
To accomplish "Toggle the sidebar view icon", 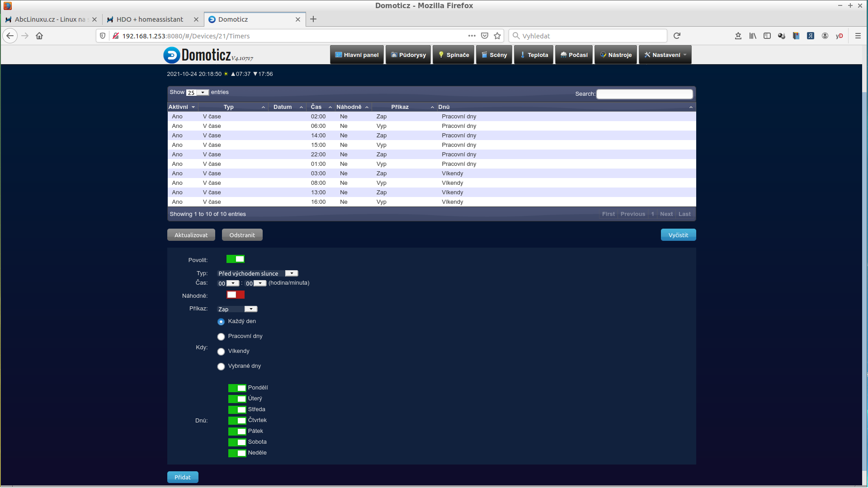I will [x=767, y=36].
